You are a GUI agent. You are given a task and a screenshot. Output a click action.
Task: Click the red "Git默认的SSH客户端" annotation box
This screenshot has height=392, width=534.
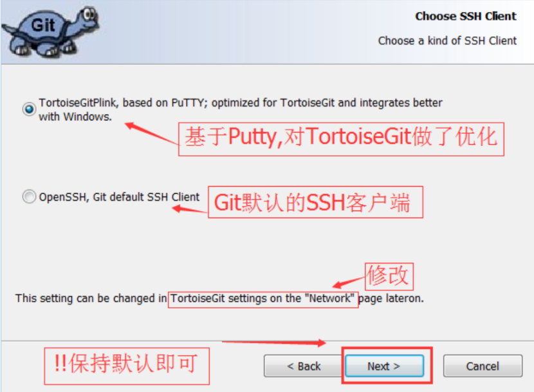[x=315, y=202]
